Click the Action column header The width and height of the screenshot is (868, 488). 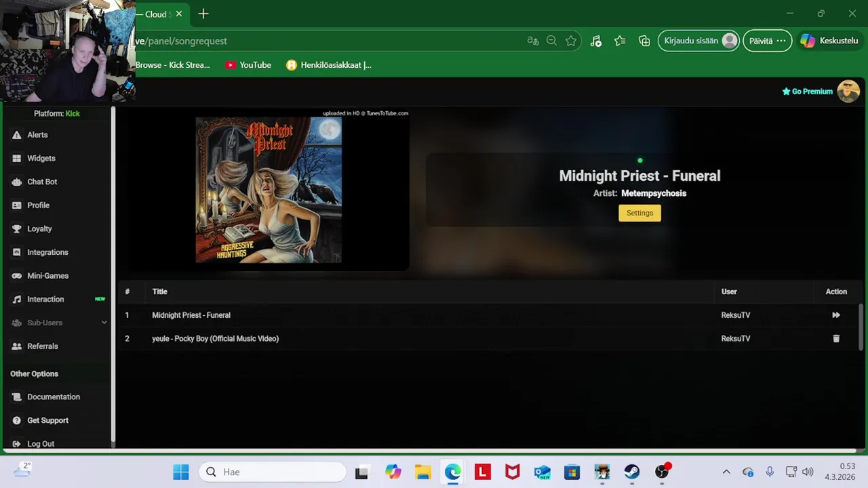836,291
